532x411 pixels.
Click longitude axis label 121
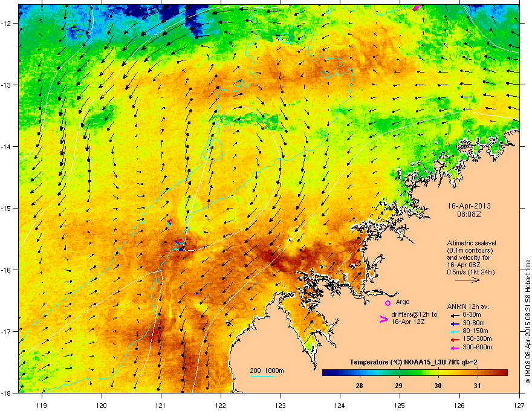161,405
